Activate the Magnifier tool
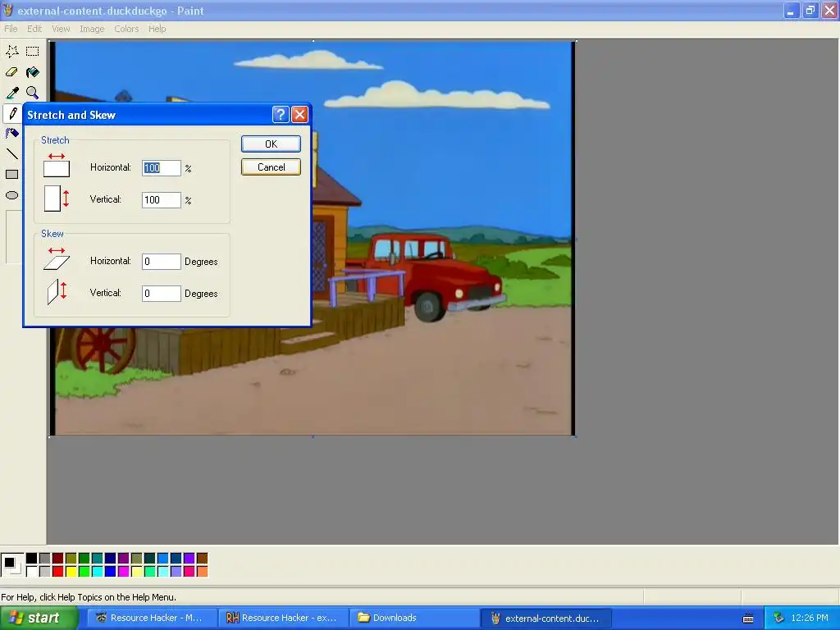 33,93
